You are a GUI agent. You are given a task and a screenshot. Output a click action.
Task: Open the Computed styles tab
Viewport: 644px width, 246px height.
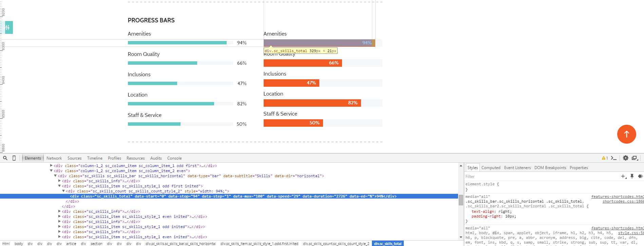(491, 168)
